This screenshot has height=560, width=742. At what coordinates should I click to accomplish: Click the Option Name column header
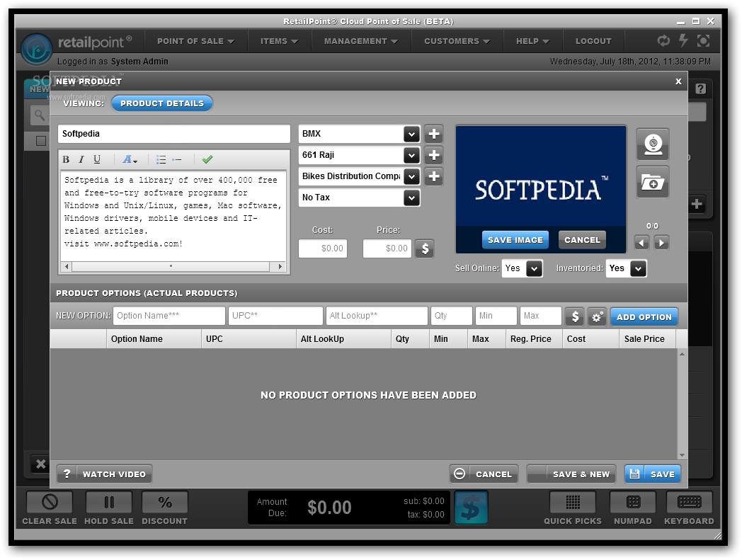[154, 339]
